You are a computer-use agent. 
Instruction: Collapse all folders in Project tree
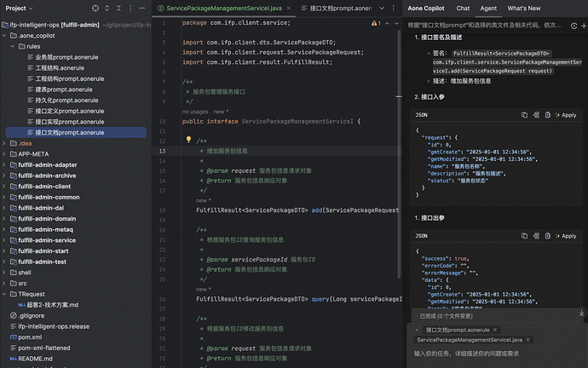coord(118,8)
